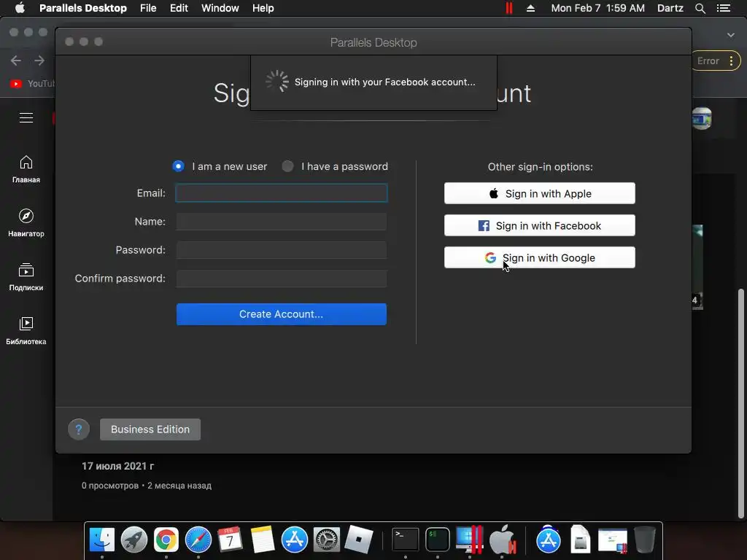This screenshot has width=747, height=560.
Task: Open the Help menu
Action: pyautogui.click(x=263, y=8)
